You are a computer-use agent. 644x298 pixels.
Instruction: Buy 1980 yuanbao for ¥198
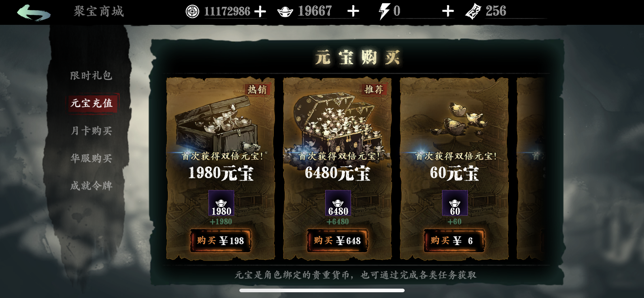[x=221, y=240]
